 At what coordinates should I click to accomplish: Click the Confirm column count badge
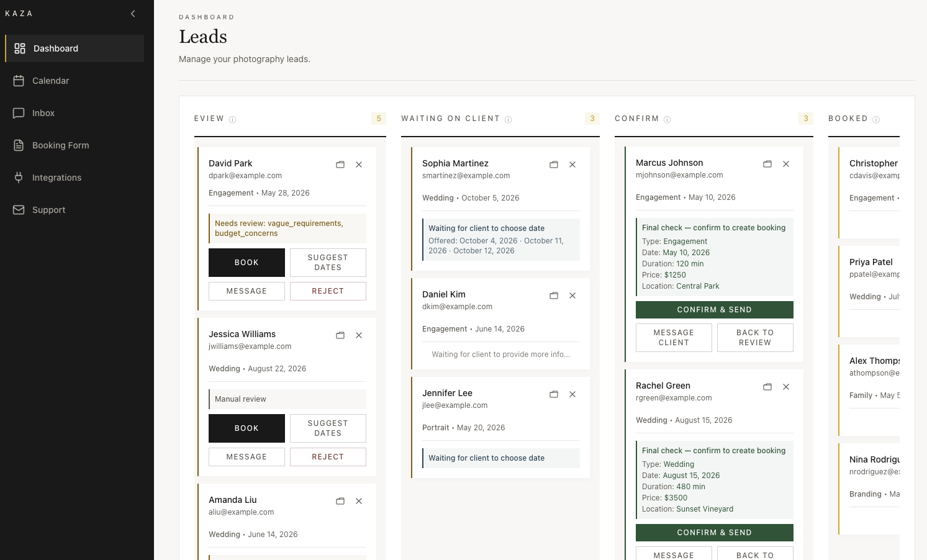[x=806, y=119]
